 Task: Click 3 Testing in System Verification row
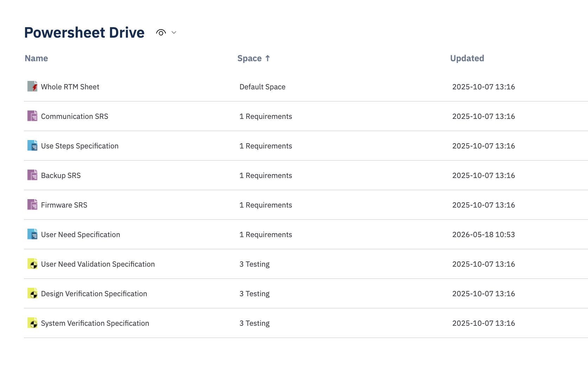254,323
